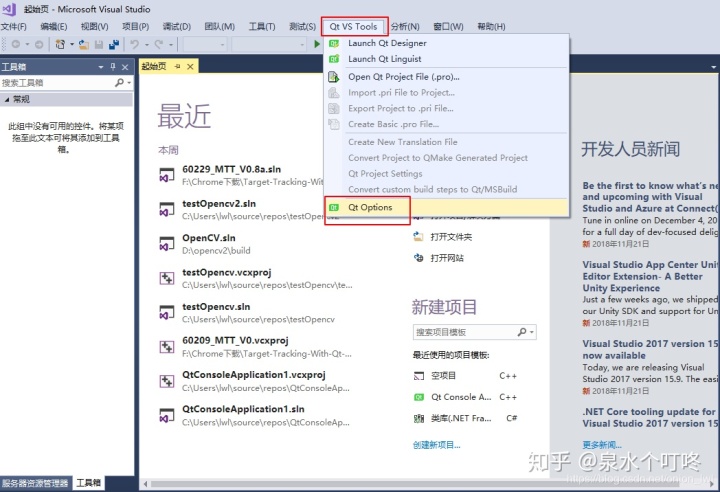Viewport: 720px width, 492px height.
Task: Click the project icon for testOpencv.vcxproj
Action: click(x=167, y=278)
